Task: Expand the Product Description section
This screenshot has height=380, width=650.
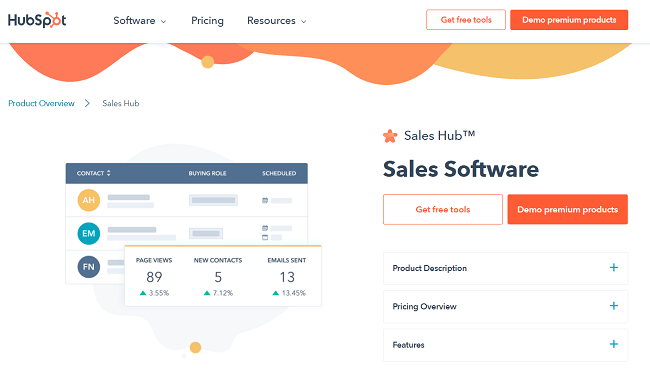Action: point(505,268)
